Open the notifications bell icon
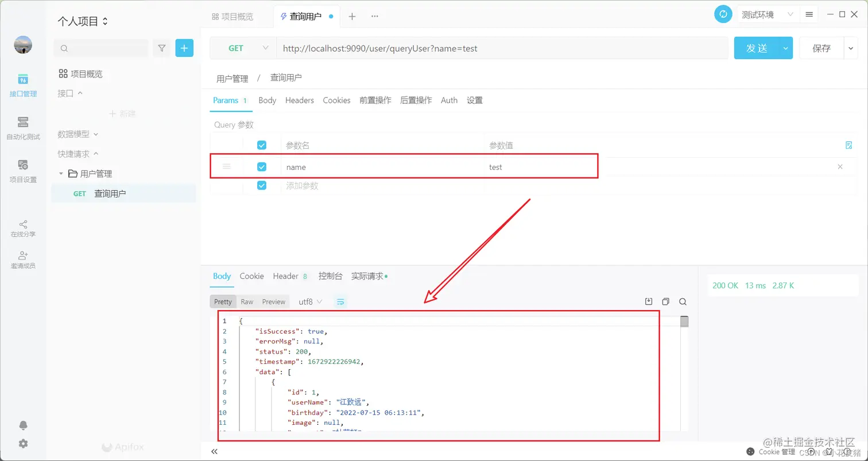Image resolution: width=868 pixels, height=461 pixels. click(23, 425)
